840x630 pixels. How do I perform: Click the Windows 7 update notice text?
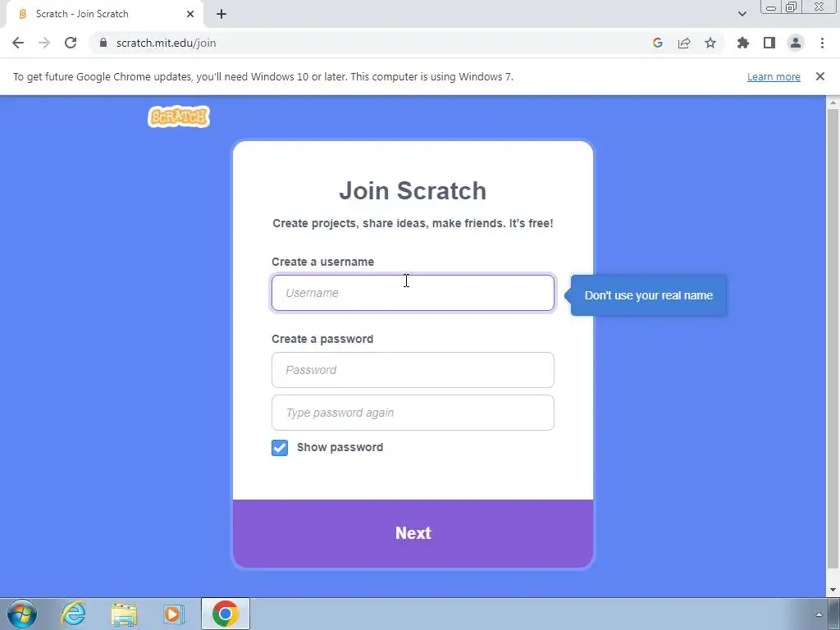click(x=263, y=76)
